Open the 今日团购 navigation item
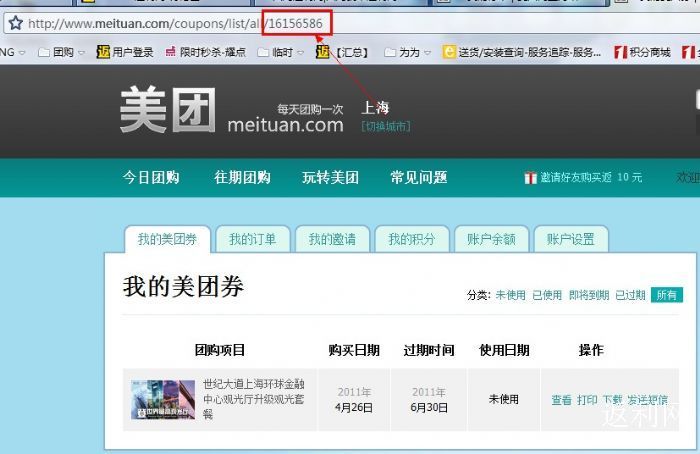700x454 pixels. tap(151, 178)
